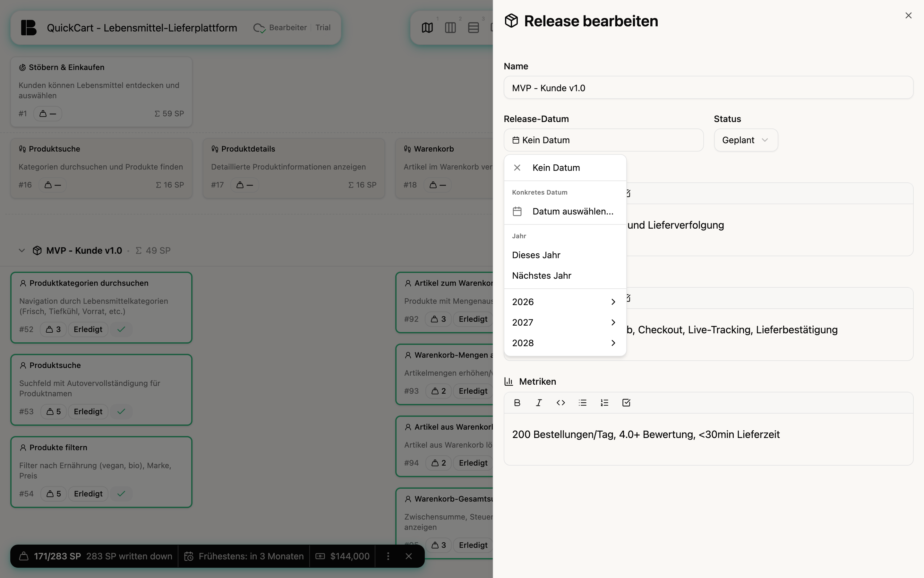Insert numbered list in Metriken editor
Viewport: 924px width, 578px height.
(604, 403)
